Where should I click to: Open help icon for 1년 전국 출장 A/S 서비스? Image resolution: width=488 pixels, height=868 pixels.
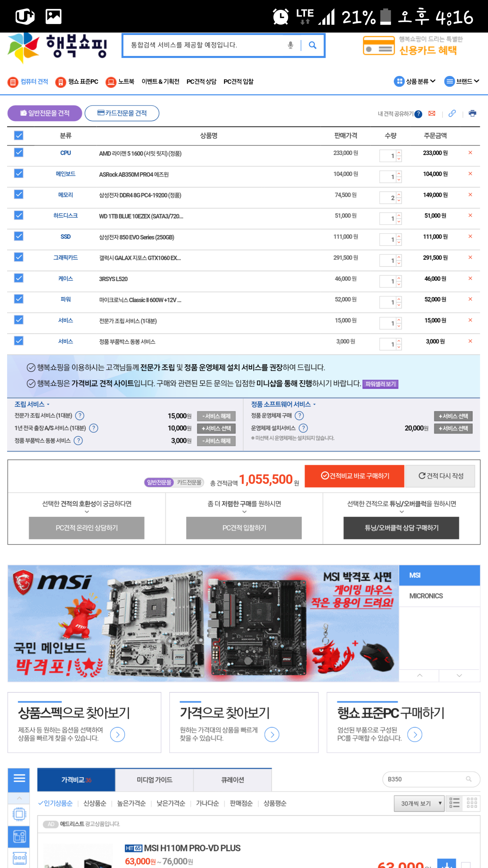pos(94,428)
